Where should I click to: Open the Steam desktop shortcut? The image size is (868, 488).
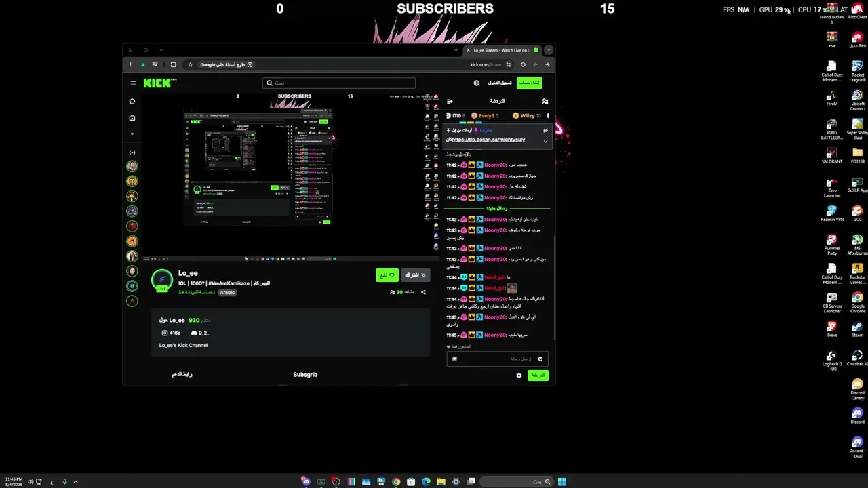[857, 329]
